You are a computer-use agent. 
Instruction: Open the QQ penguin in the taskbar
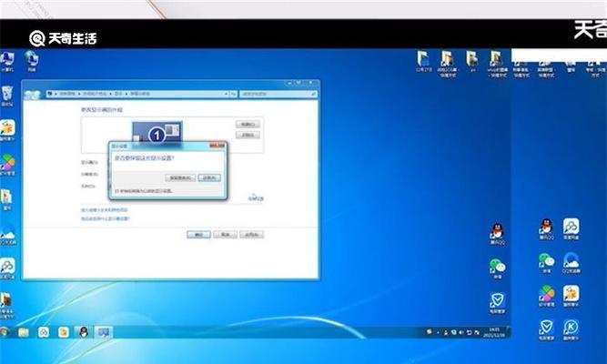83,332
